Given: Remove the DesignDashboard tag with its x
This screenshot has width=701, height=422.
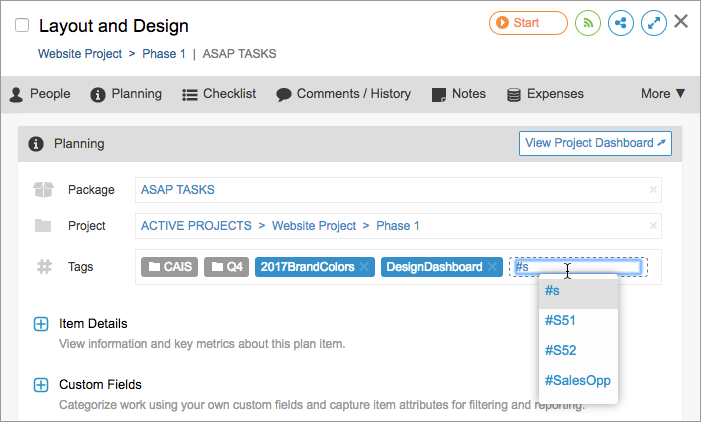Looking at the screenshot, I should (x=492, y=267).
